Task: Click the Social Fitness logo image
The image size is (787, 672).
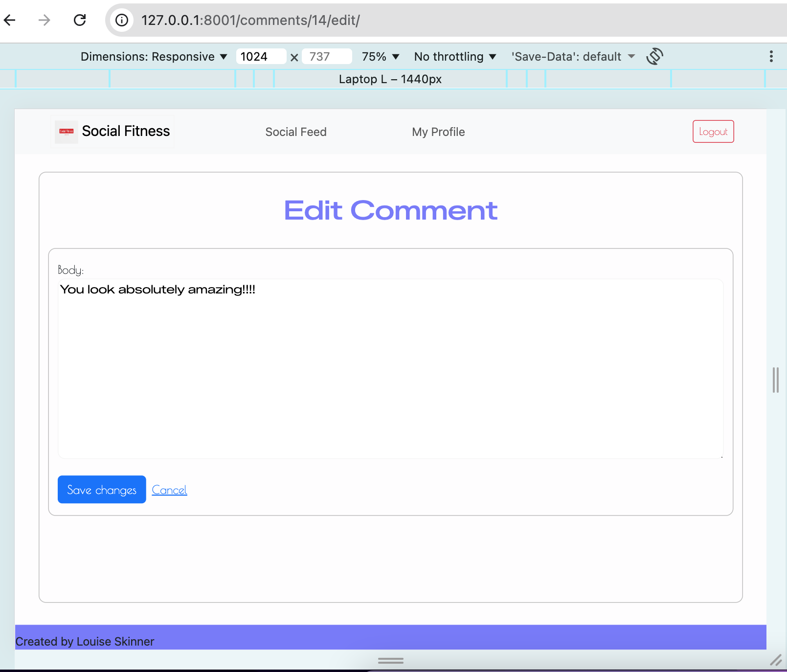Action: point(66,131)
